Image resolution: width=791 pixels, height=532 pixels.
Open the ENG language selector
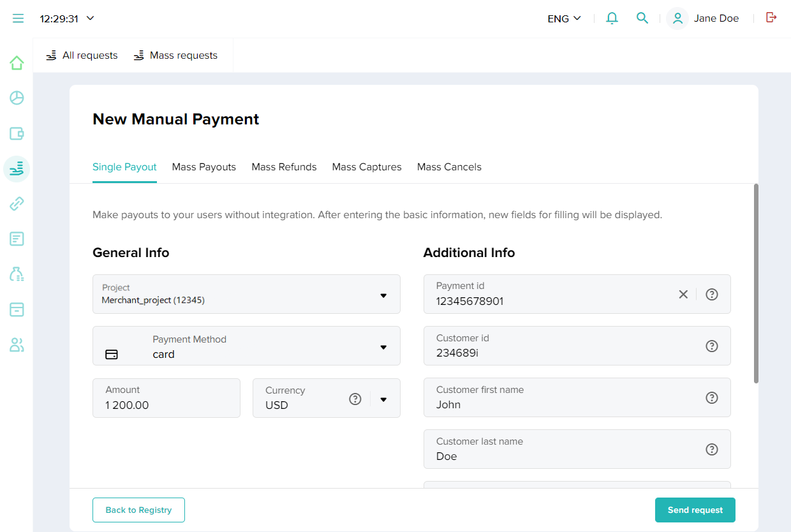coord(564,18)
